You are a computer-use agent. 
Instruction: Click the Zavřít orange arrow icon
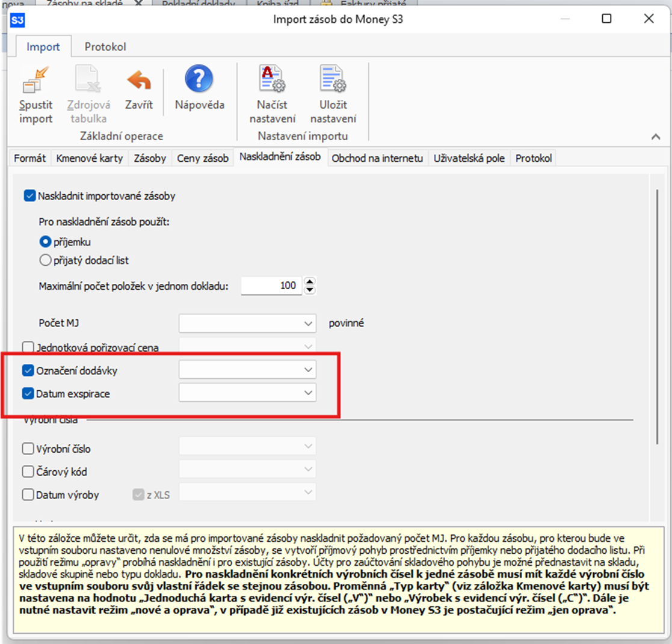[139, 79]
